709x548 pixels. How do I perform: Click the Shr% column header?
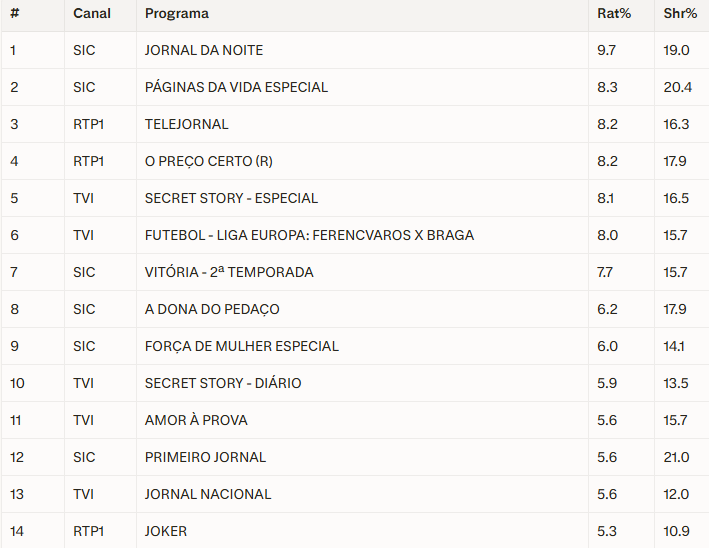pyautogui.click(x=680, y=14)
